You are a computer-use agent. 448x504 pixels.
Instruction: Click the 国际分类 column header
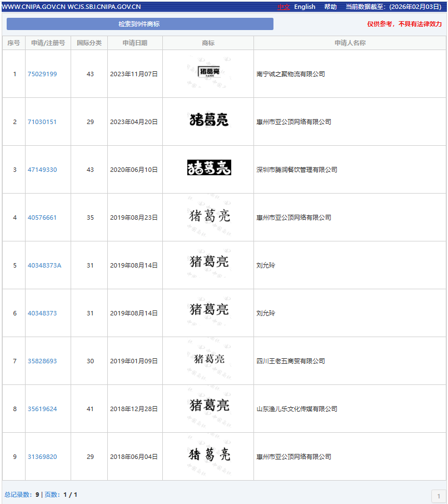(89, 43)
